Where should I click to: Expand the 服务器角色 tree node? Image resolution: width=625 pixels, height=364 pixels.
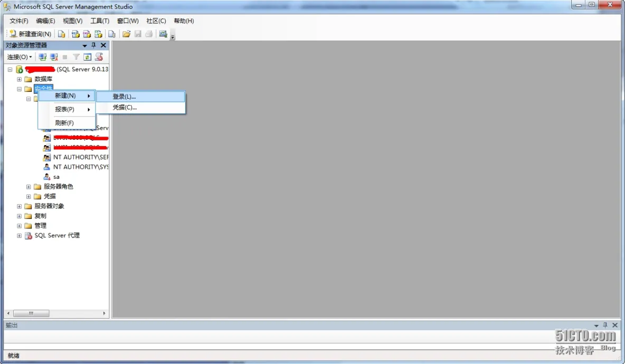[29, 187]
